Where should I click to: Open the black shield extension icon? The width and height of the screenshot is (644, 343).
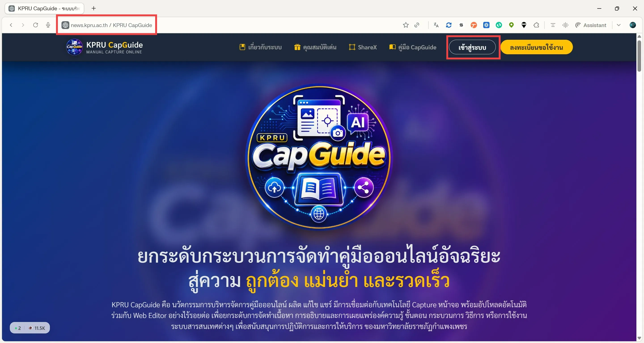524,25
